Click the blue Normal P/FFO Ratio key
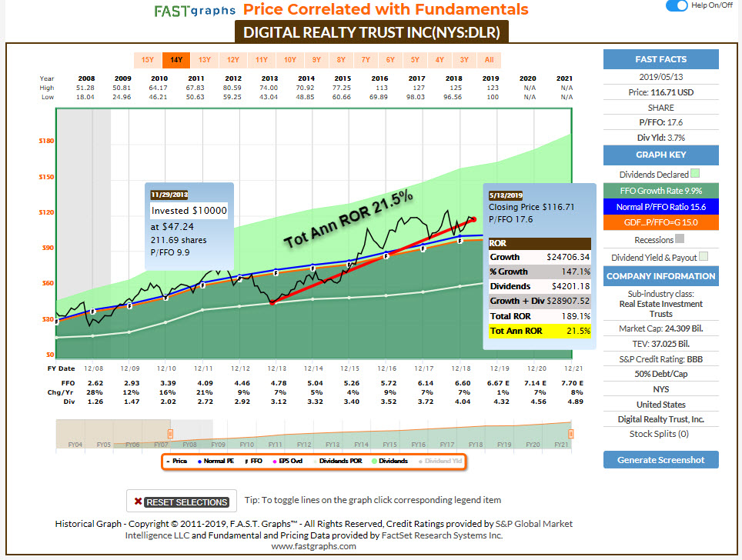This screenshot has width=742, height=560. pyautogui.click(x=661, y=207)
